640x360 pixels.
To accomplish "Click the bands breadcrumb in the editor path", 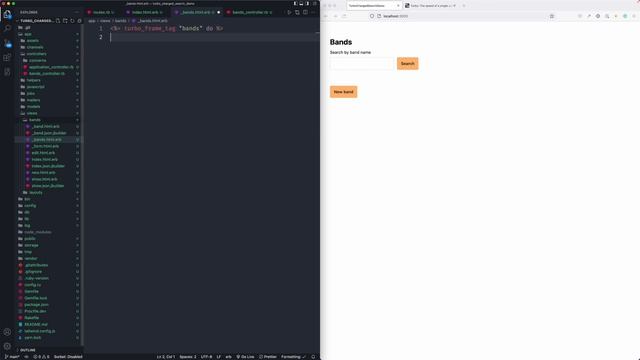I will coord(120,20).
